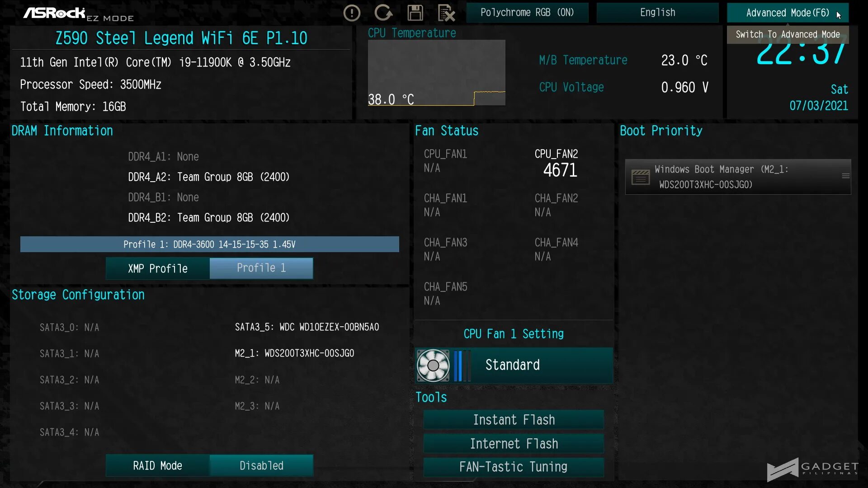Open the English language selector
Image resolution: width=868 pixels, height=488 pixels.
tap(657, 13)
